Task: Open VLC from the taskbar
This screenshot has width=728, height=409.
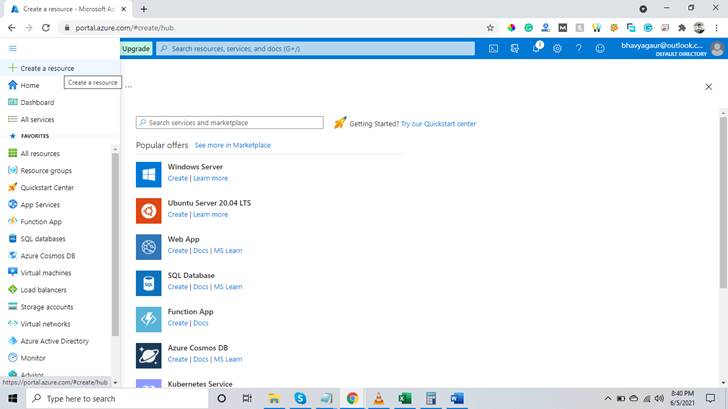Action: [x=379, y=398]
